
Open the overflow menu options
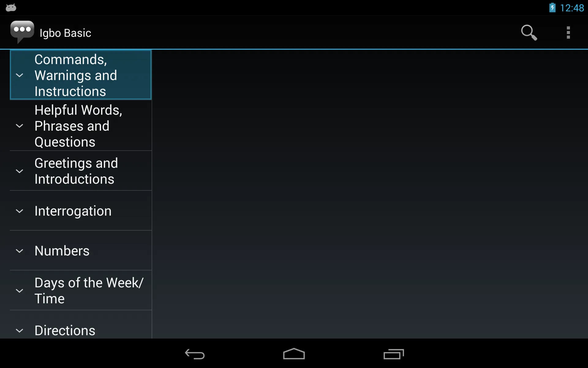tap(568, 33)
